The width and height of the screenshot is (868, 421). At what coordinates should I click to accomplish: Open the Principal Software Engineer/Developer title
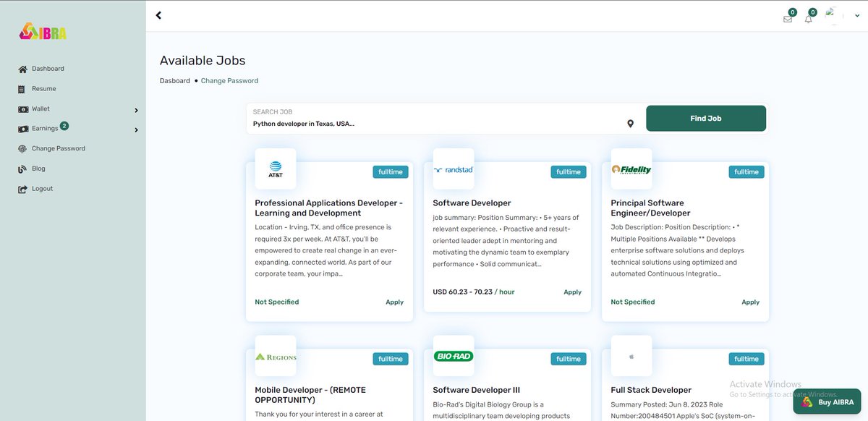pos(650,208)
